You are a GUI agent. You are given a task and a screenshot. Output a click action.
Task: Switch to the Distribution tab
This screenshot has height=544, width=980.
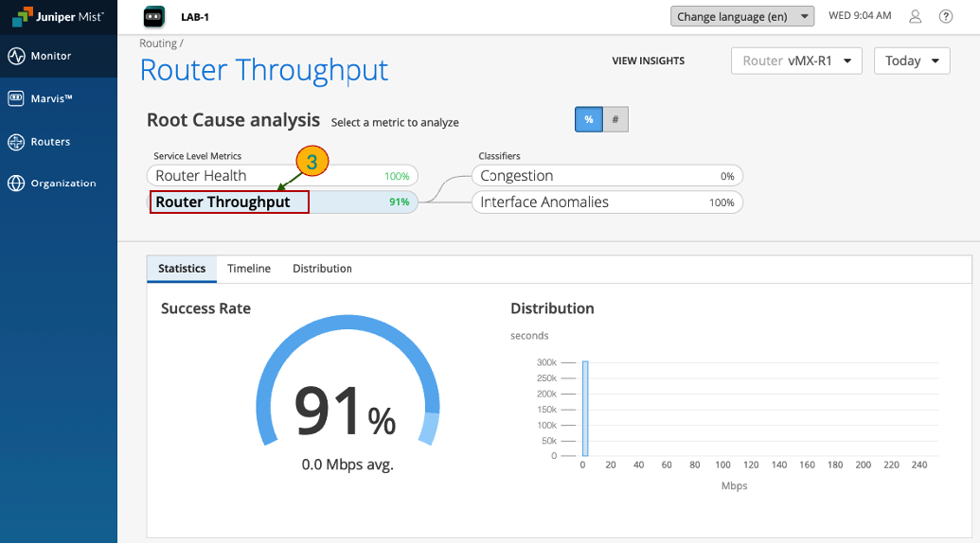click(322, 269)
